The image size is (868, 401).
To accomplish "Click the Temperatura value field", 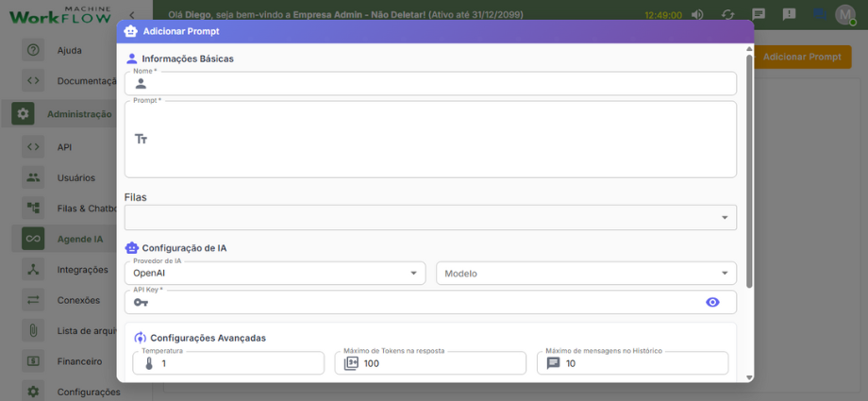I will pos(236,363).
